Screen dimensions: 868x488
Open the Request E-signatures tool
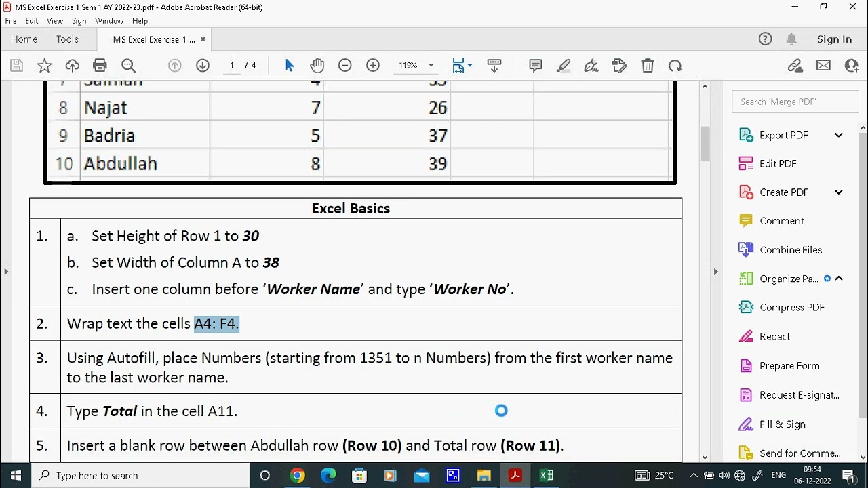tap(800, 394)
